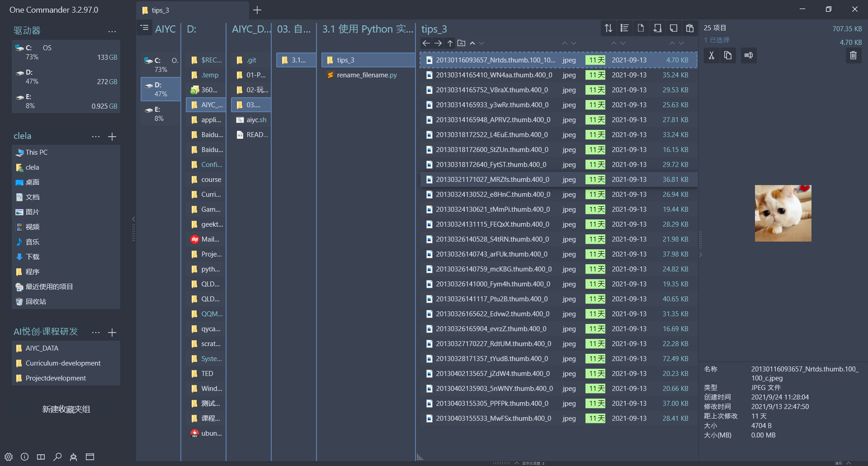Open the automation robot icon in bottom bar
The image size is (868, 466).
(73, 457)
